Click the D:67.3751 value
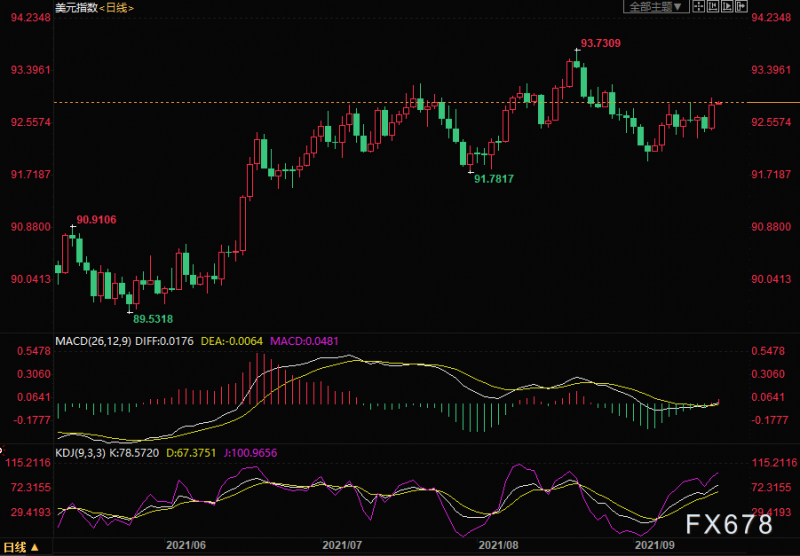This screenshot has height=556, width=800. point(191,453)
